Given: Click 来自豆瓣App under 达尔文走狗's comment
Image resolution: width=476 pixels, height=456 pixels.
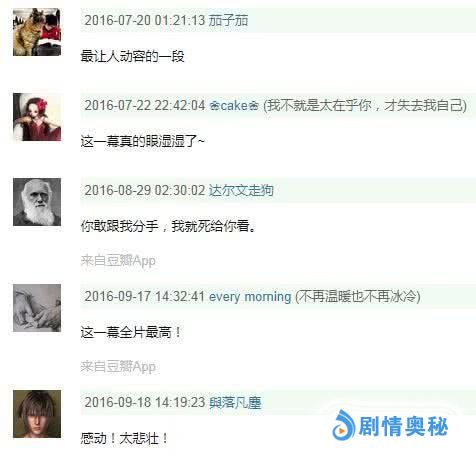Looking at the screenshot, I should click(x=118, y=261).
